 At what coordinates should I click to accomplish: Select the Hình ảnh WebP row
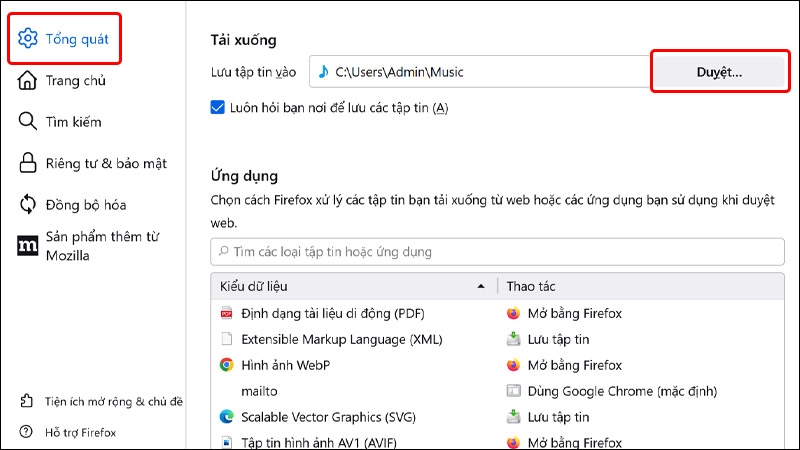coord(497,365)
